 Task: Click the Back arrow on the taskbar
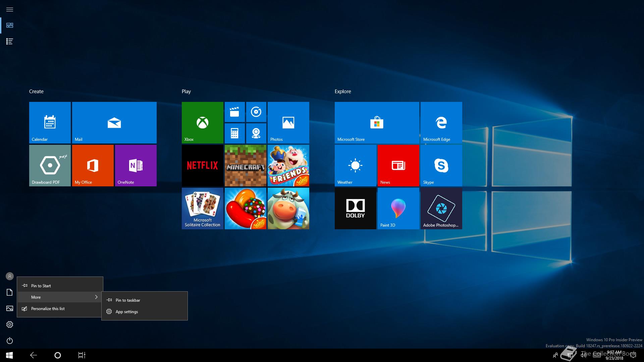[x=34, y=355]
